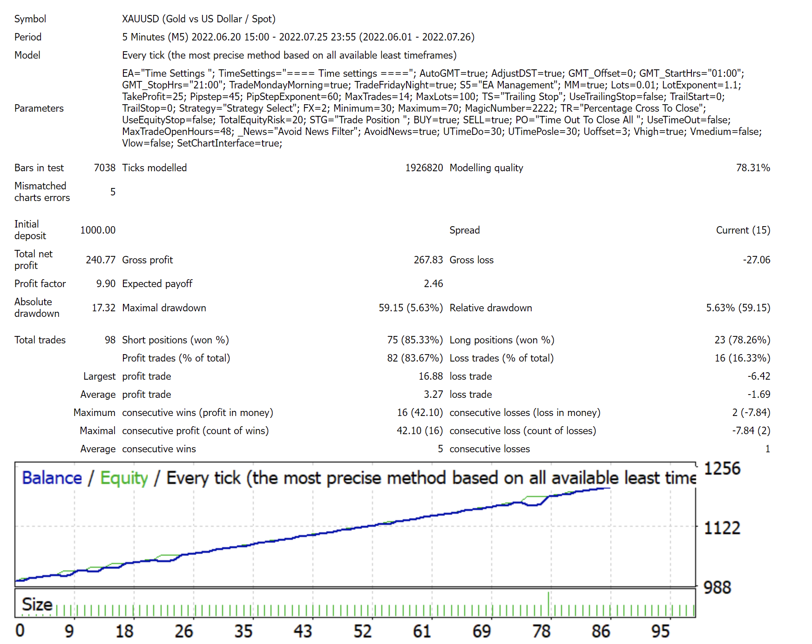Viewport: 812px width, 644px height.
Task: Click the Total trades value 98
Action: pyautogui.click(x=110, y=340)
